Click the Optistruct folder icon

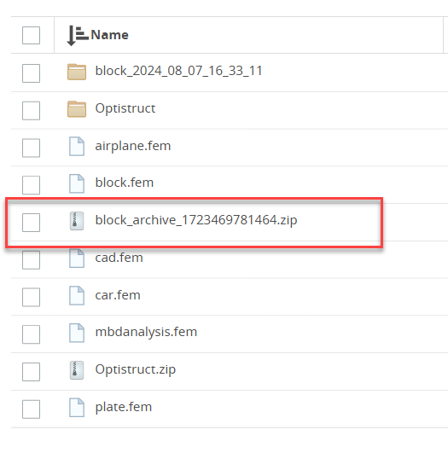[77, 109]
